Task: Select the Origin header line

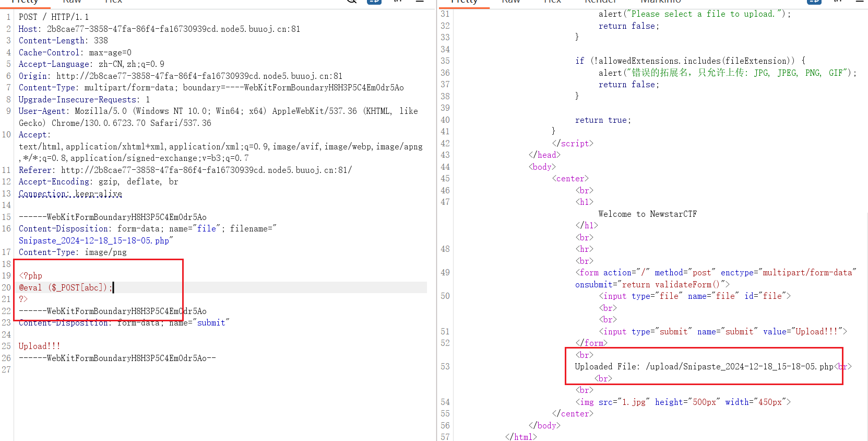Action: point(181,76)
